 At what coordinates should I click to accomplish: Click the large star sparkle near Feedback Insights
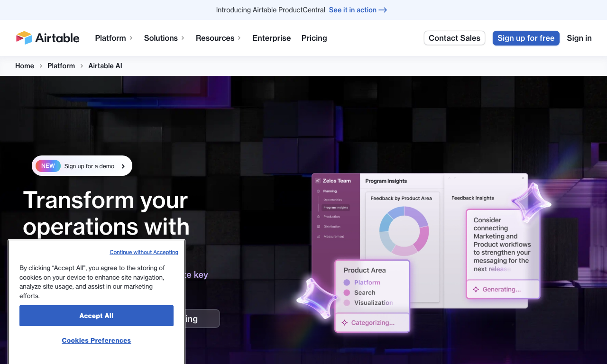pos(532,202)
